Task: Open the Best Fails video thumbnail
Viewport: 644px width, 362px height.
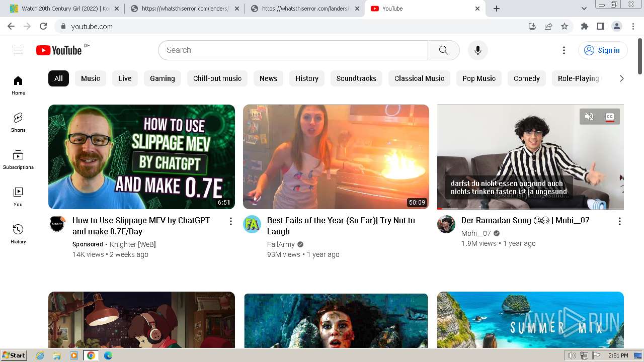Action: [336, 157]
